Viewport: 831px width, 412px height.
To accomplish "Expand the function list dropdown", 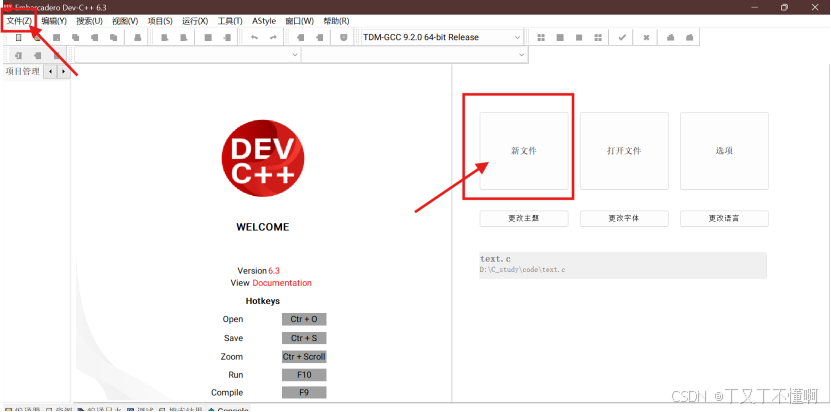I will coord(414,55).
